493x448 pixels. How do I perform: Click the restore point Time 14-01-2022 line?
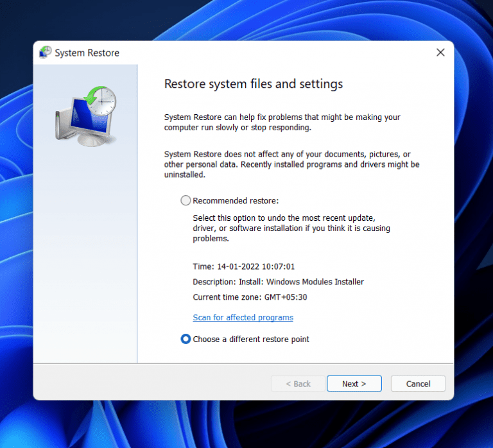click(243, 266)
